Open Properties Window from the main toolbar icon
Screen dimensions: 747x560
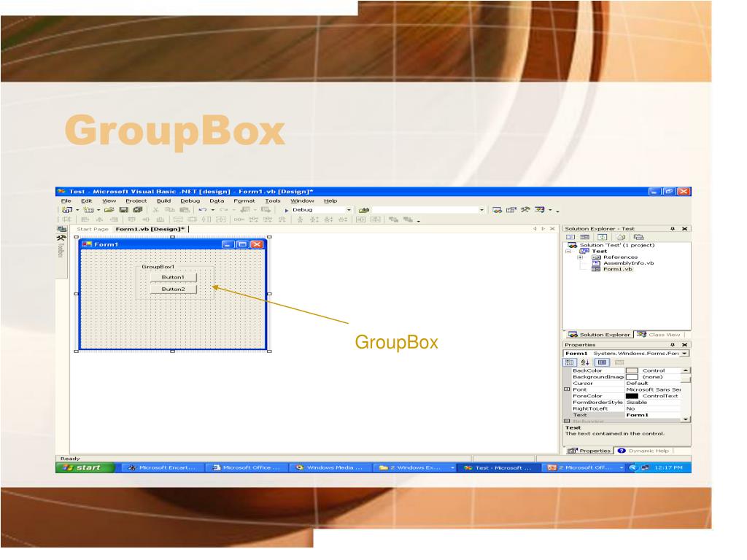tap(511, 210)
